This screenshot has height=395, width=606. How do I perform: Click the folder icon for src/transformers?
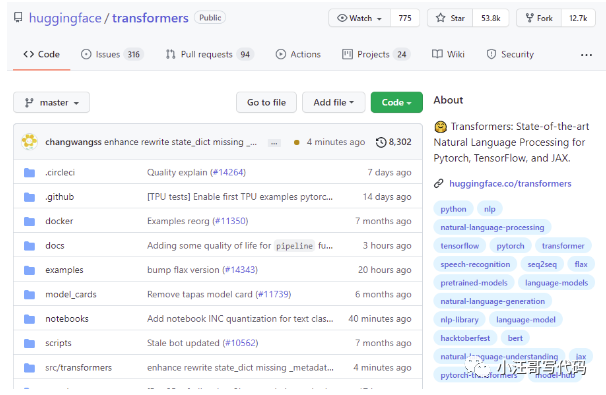[29, 368]
